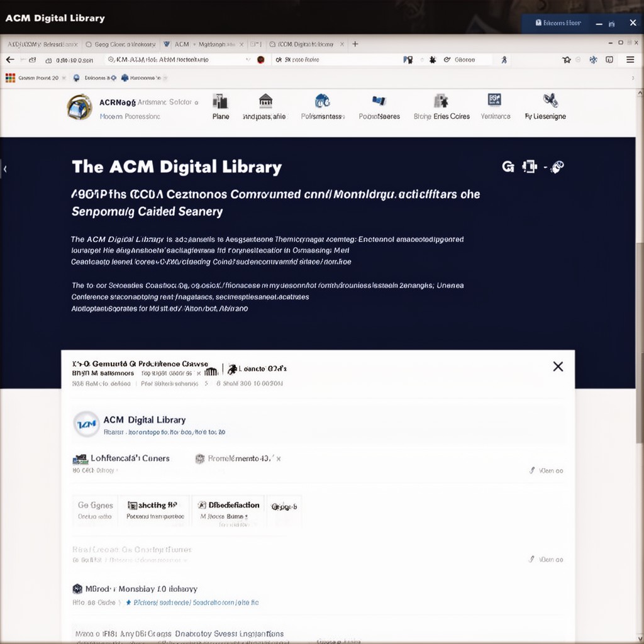Open the blue icon above Pofrsmsntess
The image size is (644, 644).
(x=323, y=101)
